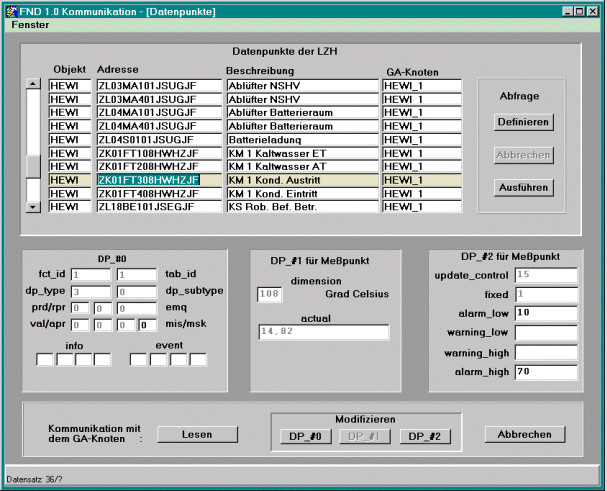607x491 pixels.
Task: Open the Fenster menu
Action: point(30,25)
